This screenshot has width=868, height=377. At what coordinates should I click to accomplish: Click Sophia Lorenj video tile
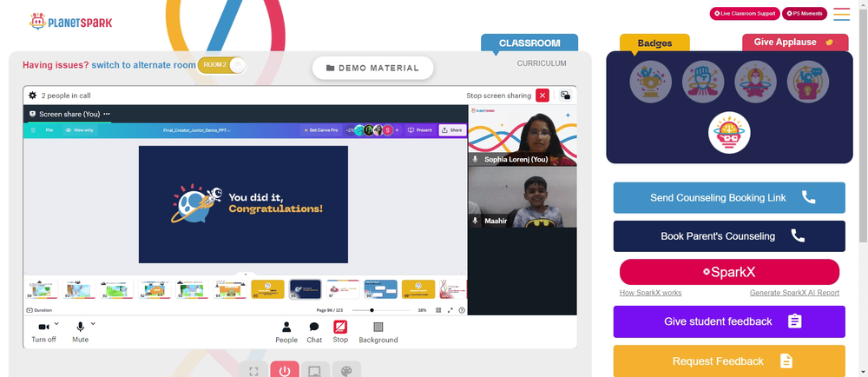pos(523,136)
